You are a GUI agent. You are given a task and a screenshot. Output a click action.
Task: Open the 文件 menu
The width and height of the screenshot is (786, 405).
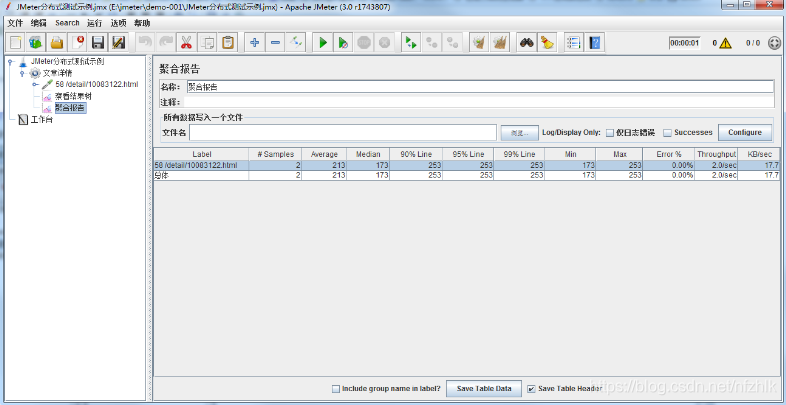tap(16, 23)
